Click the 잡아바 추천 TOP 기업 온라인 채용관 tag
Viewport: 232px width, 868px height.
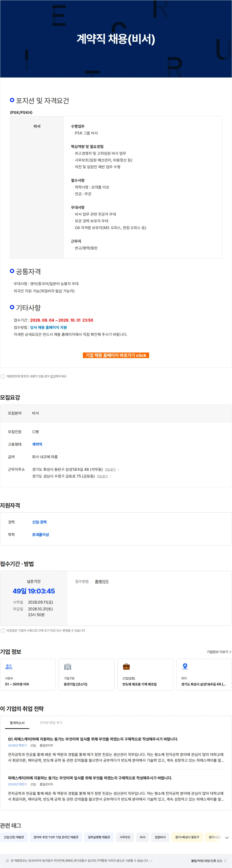[x=56, y=837]
